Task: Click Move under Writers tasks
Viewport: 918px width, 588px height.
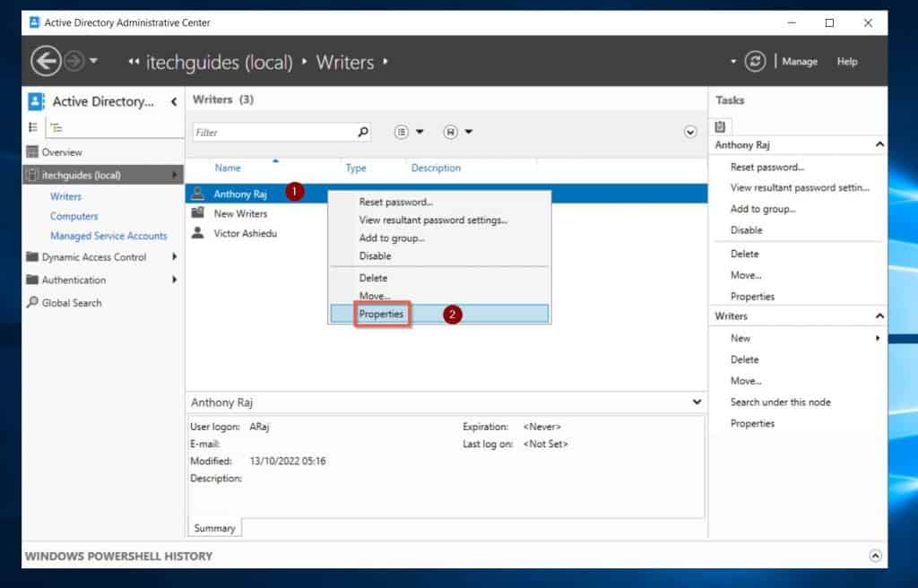Action: click(746, 381)
